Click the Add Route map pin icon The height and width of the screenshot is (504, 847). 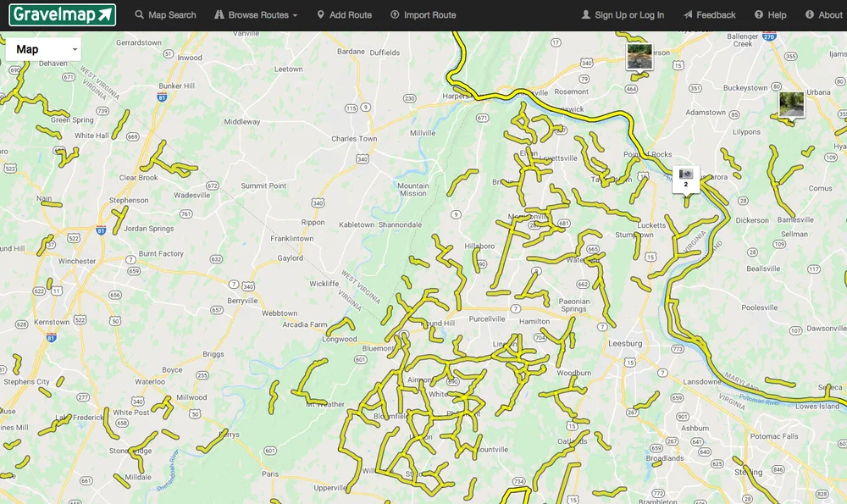(321, 14)
